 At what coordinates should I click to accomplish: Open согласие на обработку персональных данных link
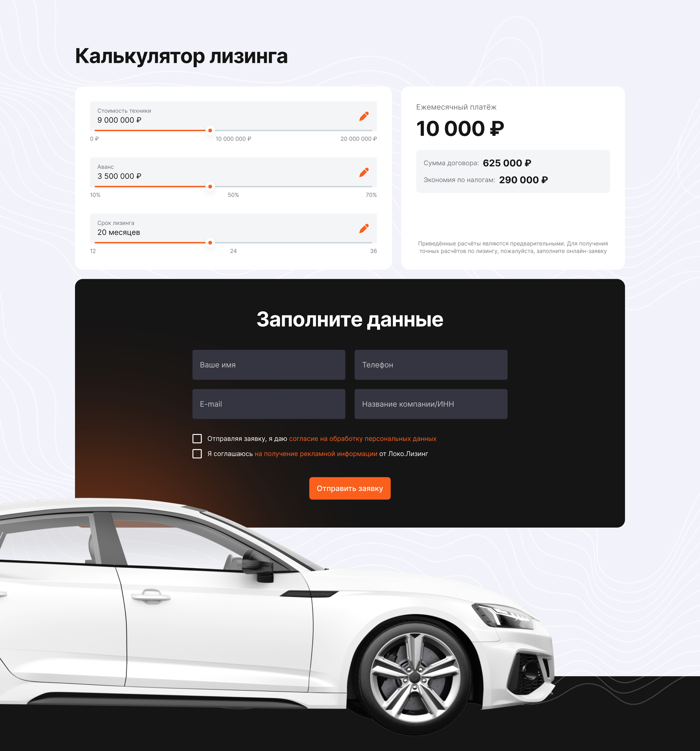coord(362,439)
